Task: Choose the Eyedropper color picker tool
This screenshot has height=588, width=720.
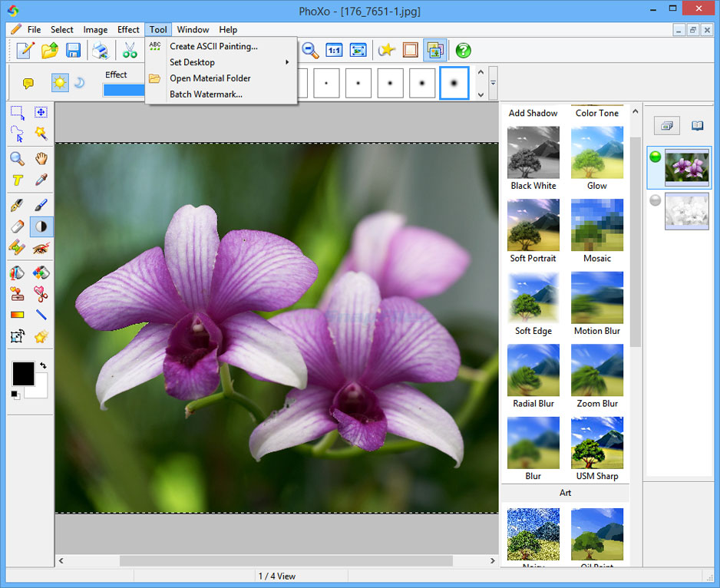Action: 41,181
